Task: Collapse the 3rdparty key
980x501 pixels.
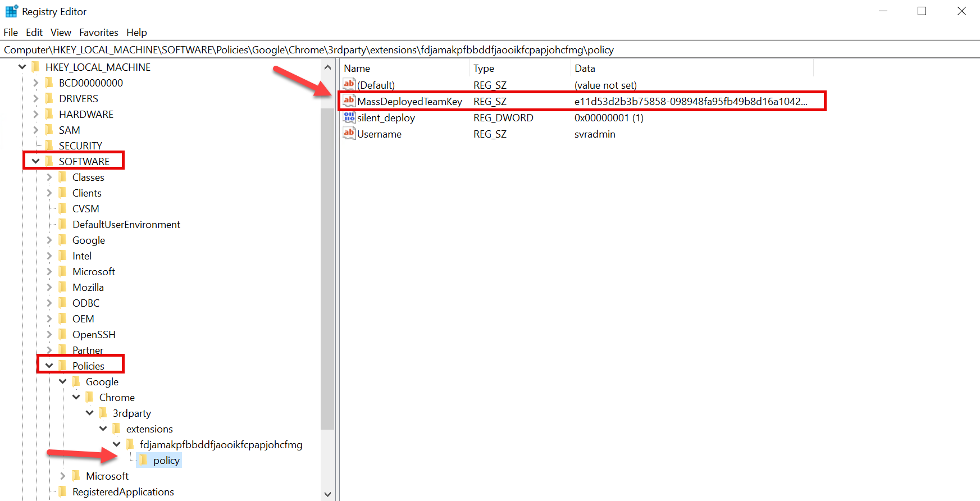Action: pos(89,413)
